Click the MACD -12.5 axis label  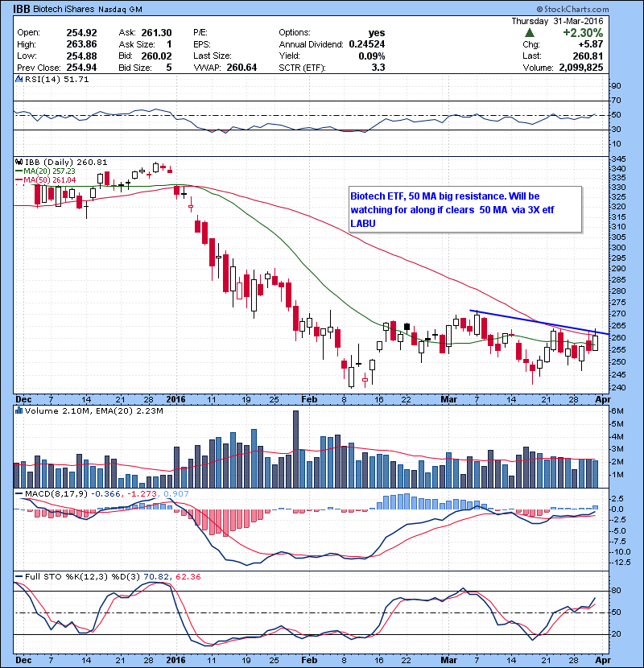(x=621, y=563)
